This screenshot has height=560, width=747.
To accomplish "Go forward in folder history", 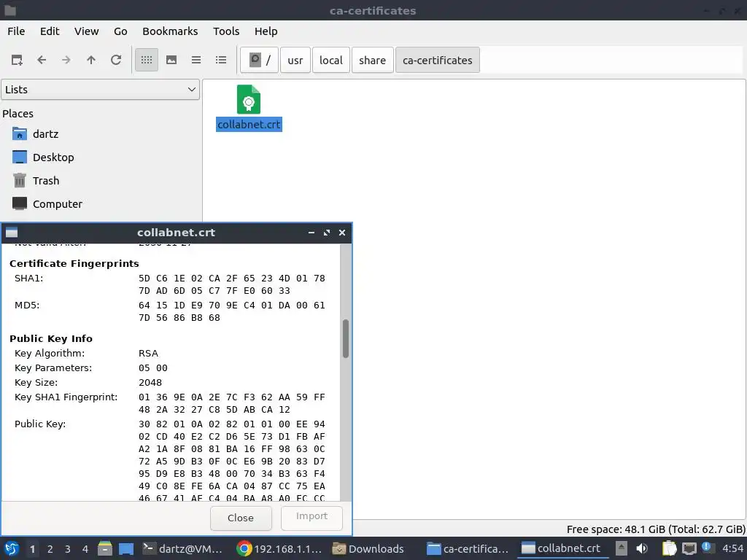I will pos(66,60).
